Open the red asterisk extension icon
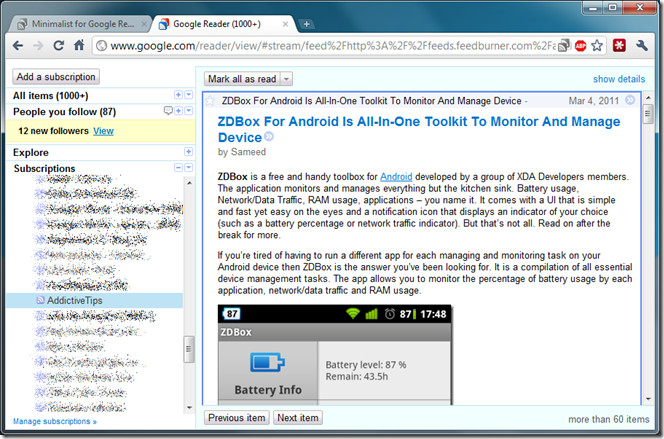Screen dimensions: 664x439 click(x=619, y=45)
